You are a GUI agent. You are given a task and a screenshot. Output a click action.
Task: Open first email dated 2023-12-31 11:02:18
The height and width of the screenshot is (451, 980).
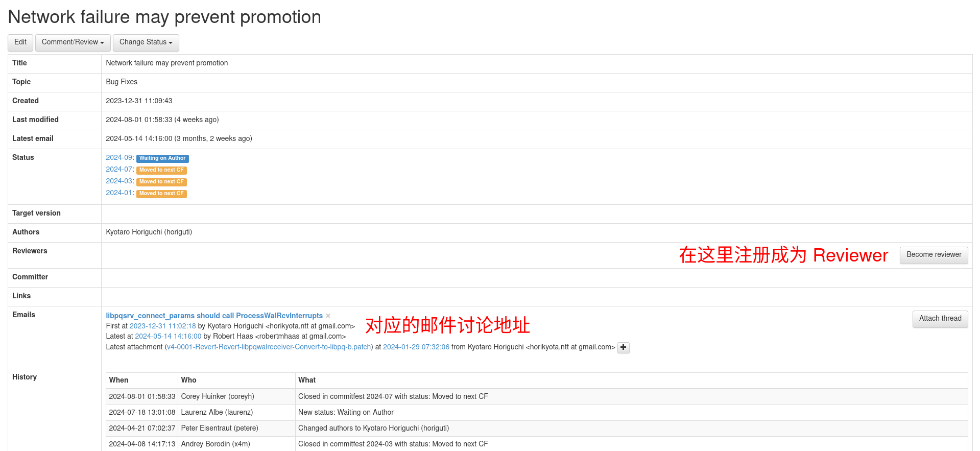coord(162,326)
